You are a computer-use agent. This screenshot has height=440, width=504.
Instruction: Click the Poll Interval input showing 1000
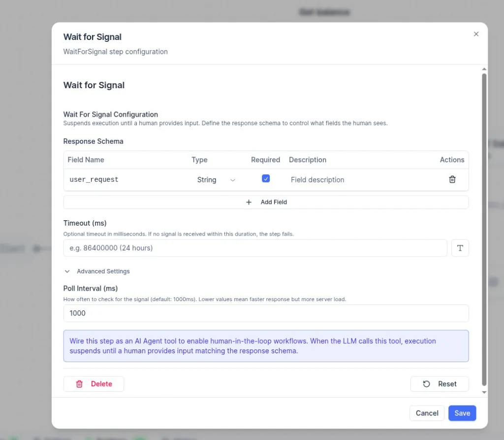[266, 313]
